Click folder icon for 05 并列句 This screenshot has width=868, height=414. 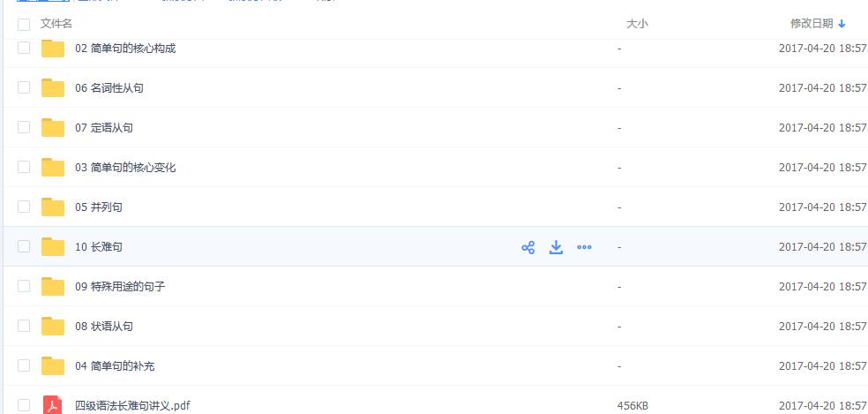click(53, 207)
